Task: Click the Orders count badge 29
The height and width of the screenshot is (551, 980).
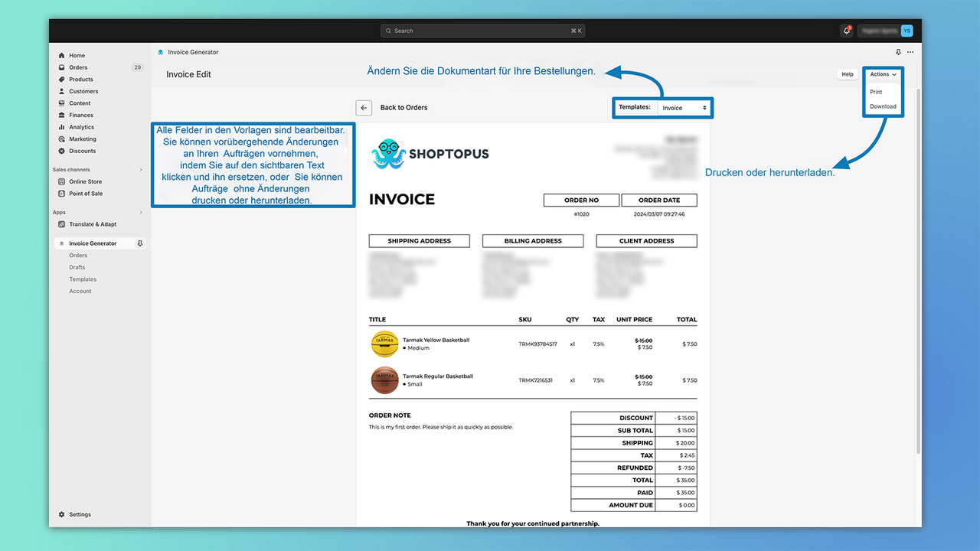Action: [138, 67]
